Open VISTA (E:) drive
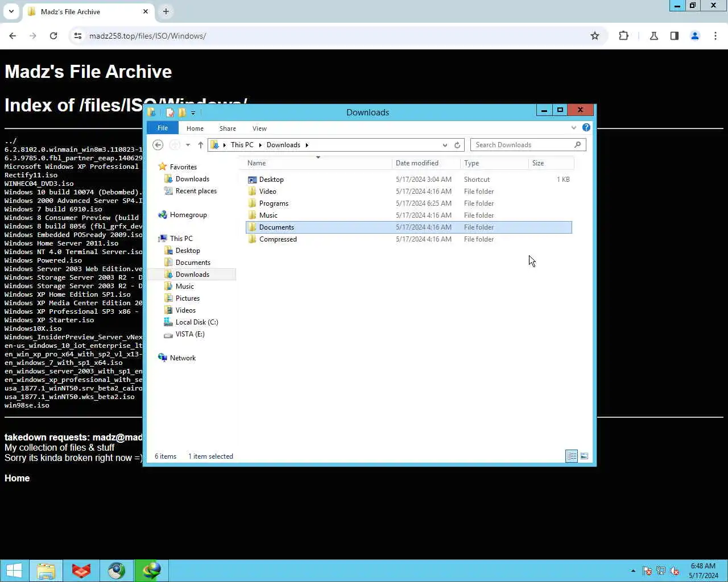Image resolution: width=728 pixels, height=582 pixels. (x=190, y=334)
